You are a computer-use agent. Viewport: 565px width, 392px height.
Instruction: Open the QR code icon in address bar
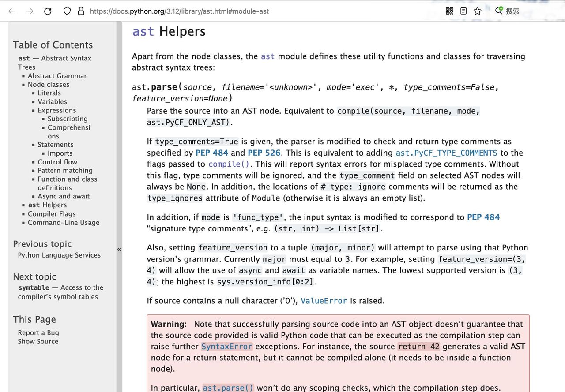pyautogui.click(x=449, y=11)
